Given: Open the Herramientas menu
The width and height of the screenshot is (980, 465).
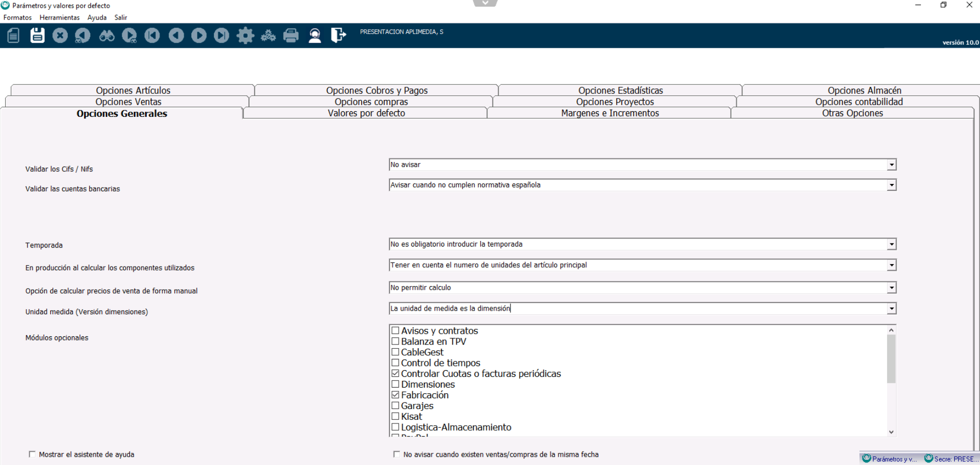Looking at the screenshot, I should (60, 17).
